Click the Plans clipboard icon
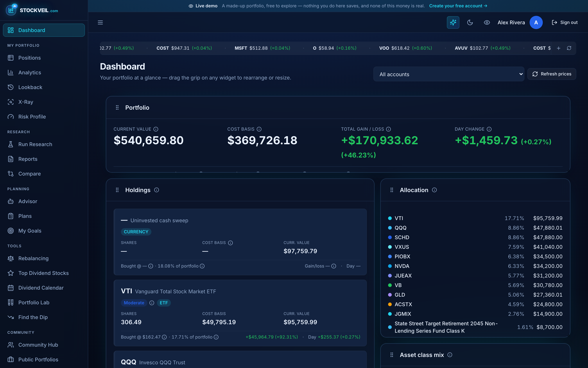This screenshot has width=588, height=368. [11, 216]
